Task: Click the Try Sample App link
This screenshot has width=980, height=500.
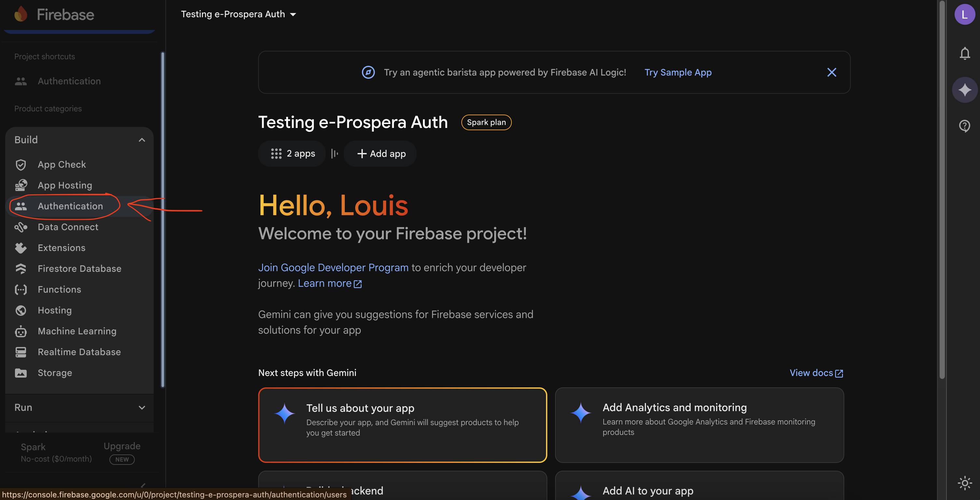Action: click(x=678, y=72)
